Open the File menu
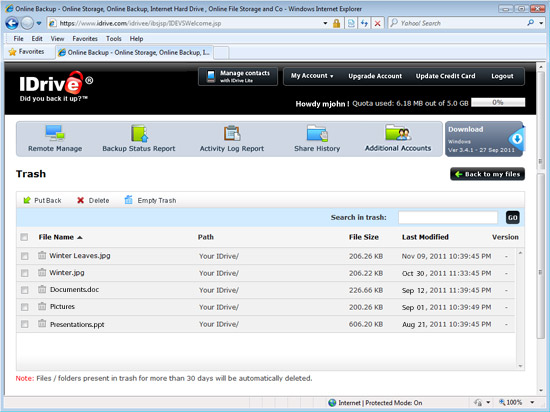Image resolution: width=550 pixels, height=412 pixels. (x=19, y=39)
